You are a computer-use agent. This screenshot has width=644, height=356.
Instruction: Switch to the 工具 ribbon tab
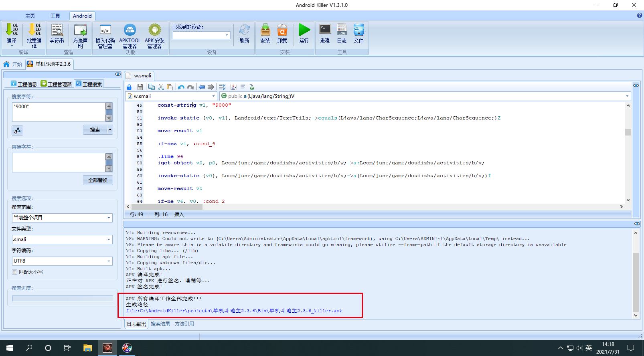55,16
